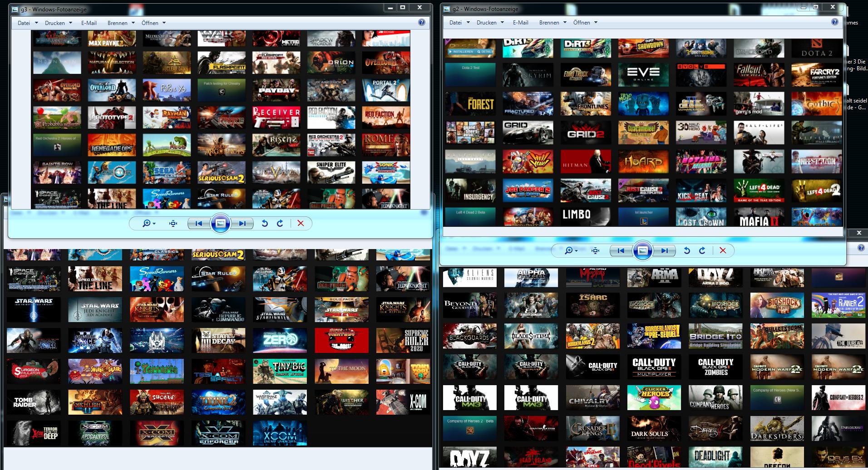Image resolution: width=868 pixels, height=470 pixels.
Task: Expand the Drucken menu in the g2 window
Action: pyautogui.click(x=490, y=22)
